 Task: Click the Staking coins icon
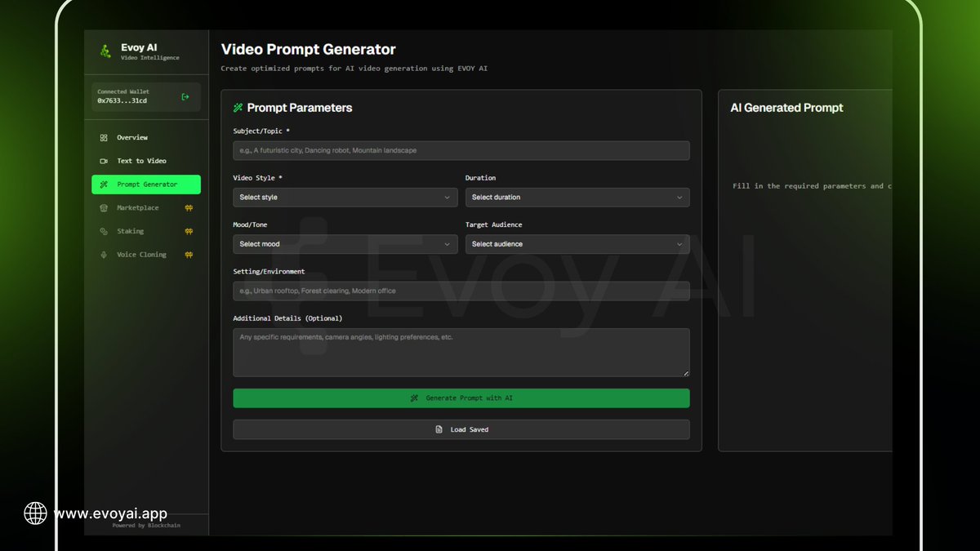(104, 231)
